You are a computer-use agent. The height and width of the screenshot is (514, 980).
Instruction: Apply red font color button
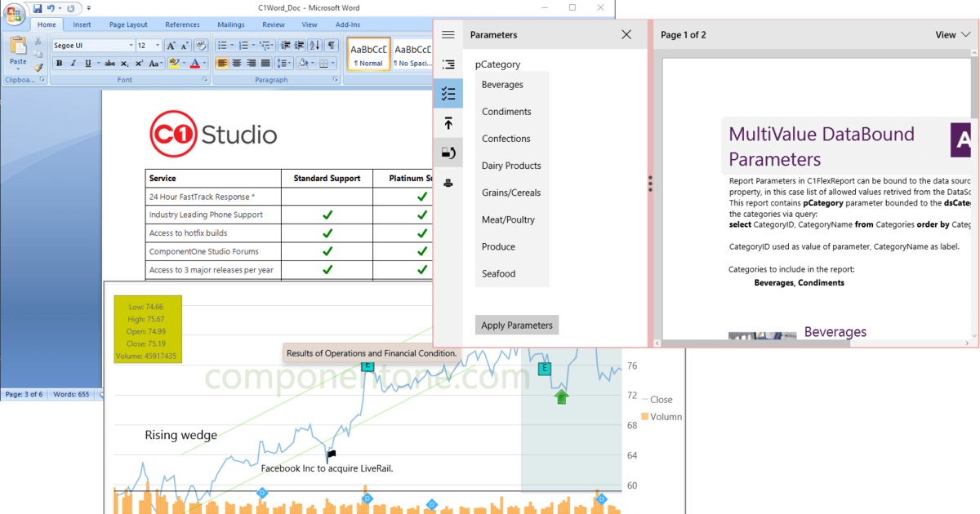[194, 63]
